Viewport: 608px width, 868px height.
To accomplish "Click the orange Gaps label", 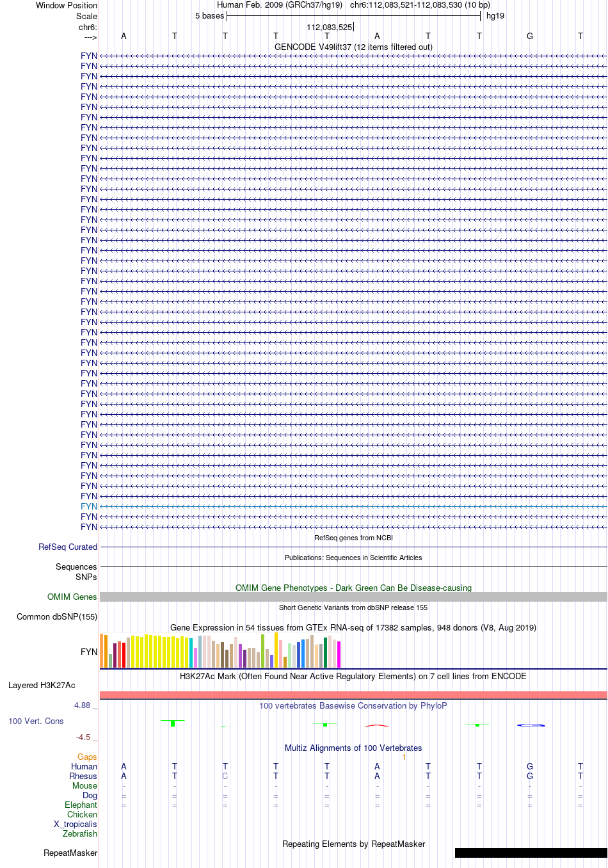I will [87, 757].
